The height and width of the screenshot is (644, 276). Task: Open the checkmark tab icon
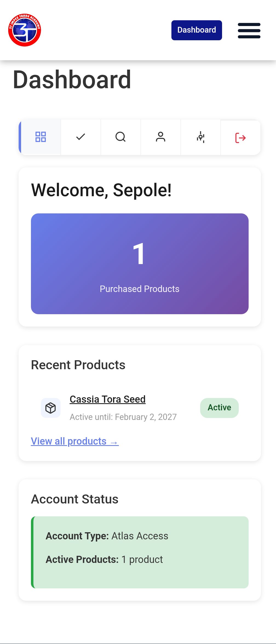click(81, 137)
